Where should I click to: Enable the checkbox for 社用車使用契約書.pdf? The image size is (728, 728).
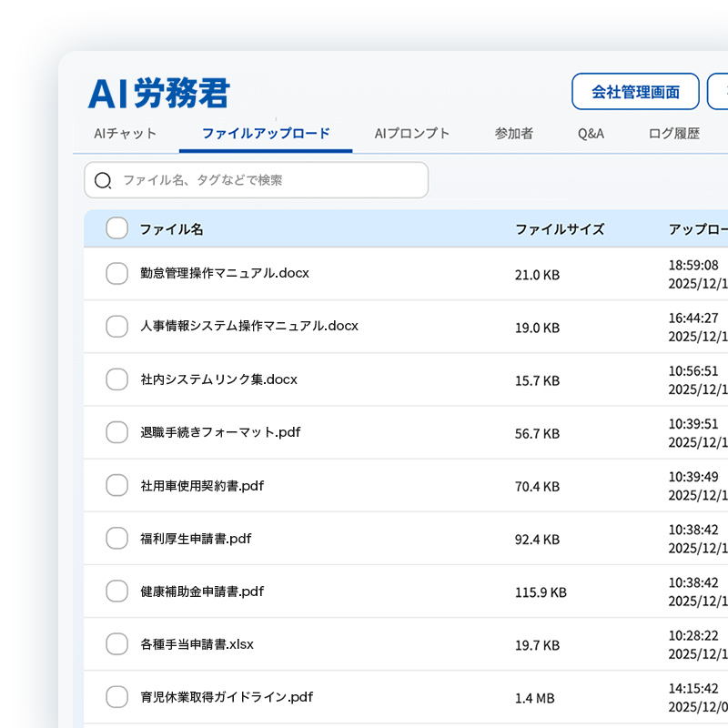coord(116,485)
